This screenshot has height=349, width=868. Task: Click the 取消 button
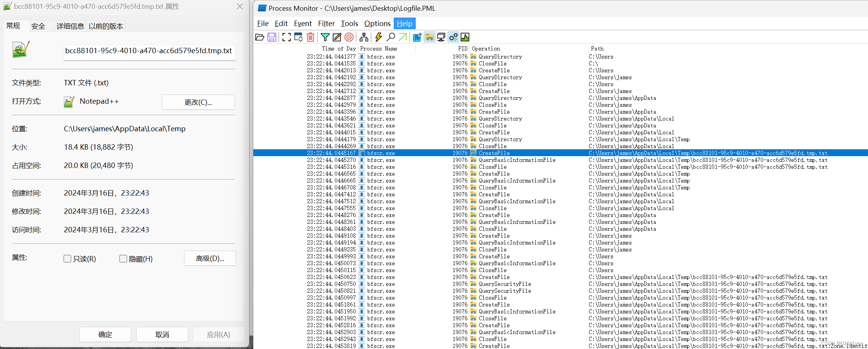pos(162,334)
